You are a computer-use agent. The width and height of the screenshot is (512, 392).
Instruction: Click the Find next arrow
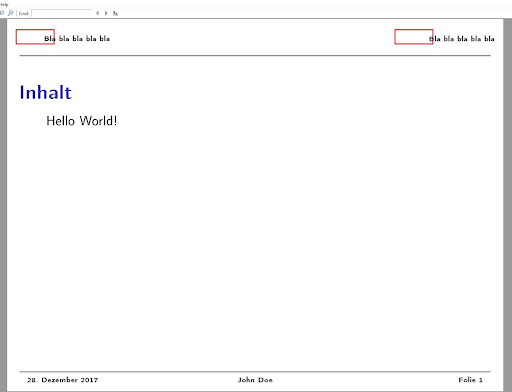(x=106, y=13)
